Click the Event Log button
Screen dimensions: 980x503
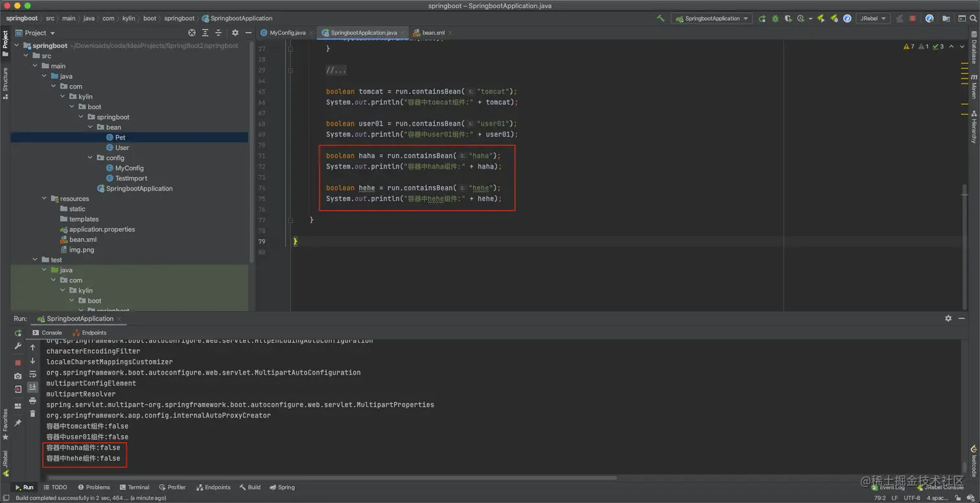888,487
